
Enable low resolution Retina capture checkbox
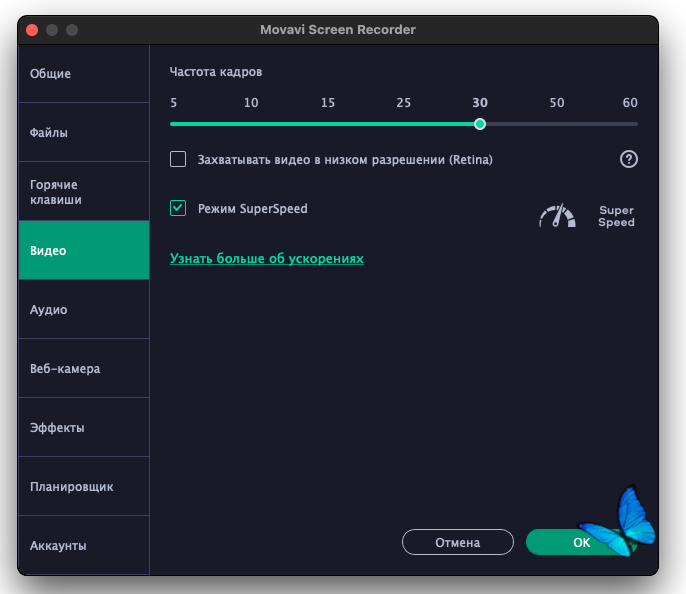178,159
